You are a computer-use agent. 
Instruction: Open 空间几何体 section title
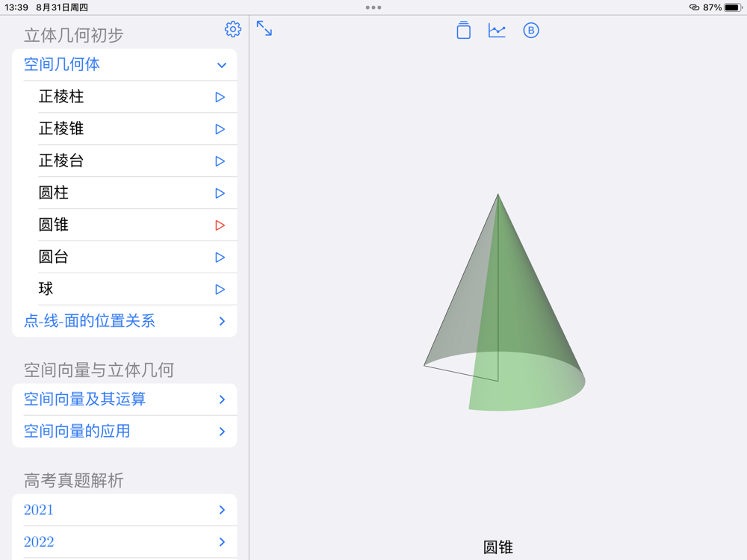pyautogui.click(x=62, y=65)
